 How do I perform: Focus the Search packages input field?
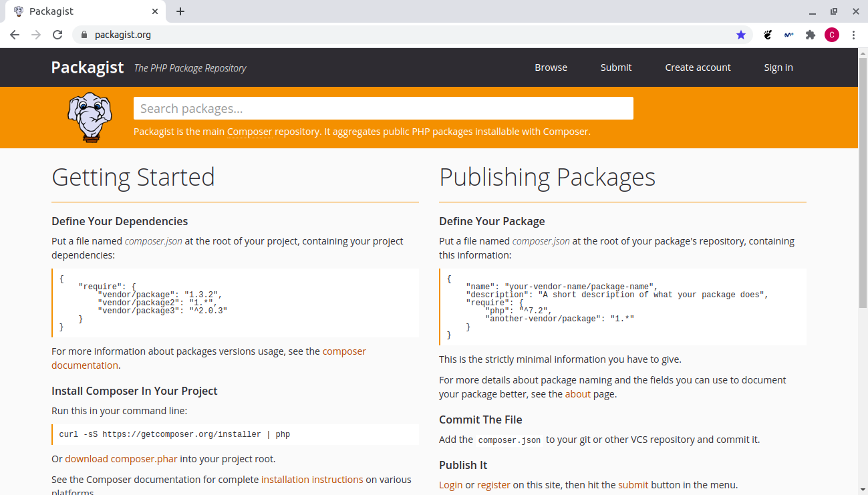coord(383,108)
